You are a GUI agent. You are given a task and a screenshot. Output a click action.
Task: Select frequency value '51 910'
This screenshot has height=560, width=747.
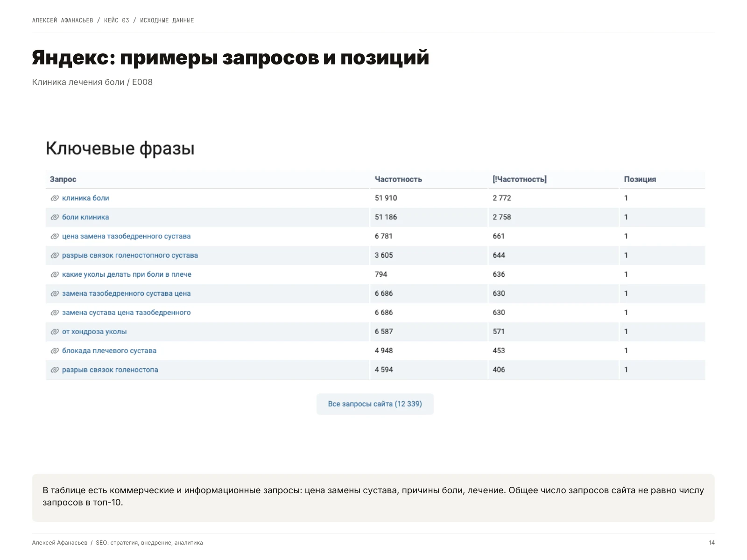pos(386,198)
